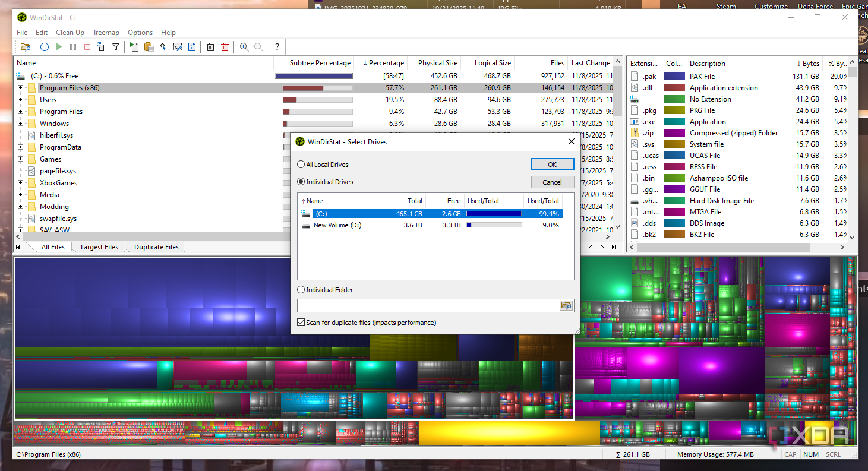Click the red permanent Delete trash icon
Image resolution: width=868 pixels, height=471 pixels.
[x=225, y=47]
